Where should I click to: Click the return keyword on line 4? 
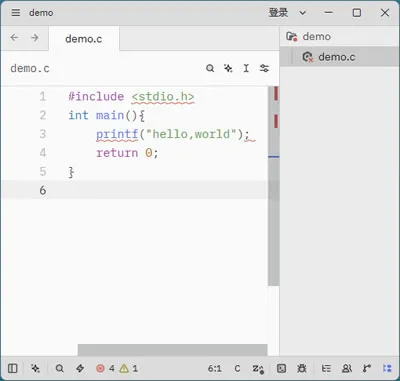117,153
